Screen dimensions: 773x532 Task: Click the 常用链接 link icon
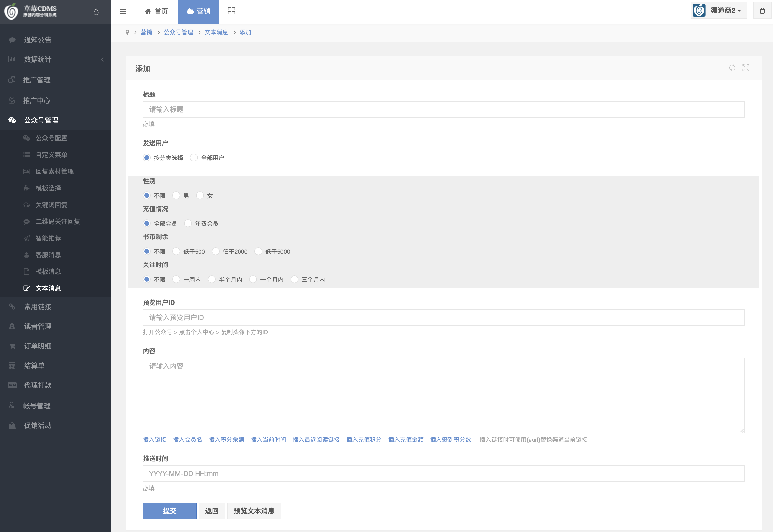point(12,306)
